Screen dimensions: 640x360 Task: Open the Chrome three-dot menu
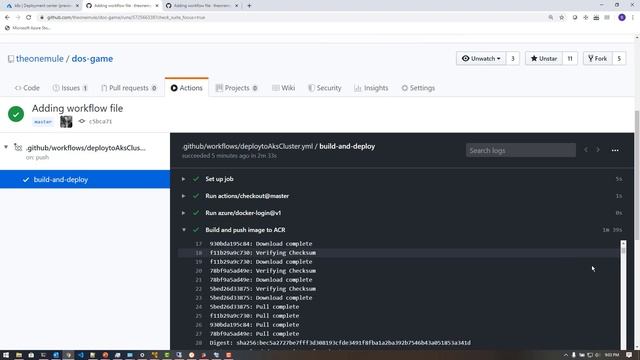[x=633, y=18]
